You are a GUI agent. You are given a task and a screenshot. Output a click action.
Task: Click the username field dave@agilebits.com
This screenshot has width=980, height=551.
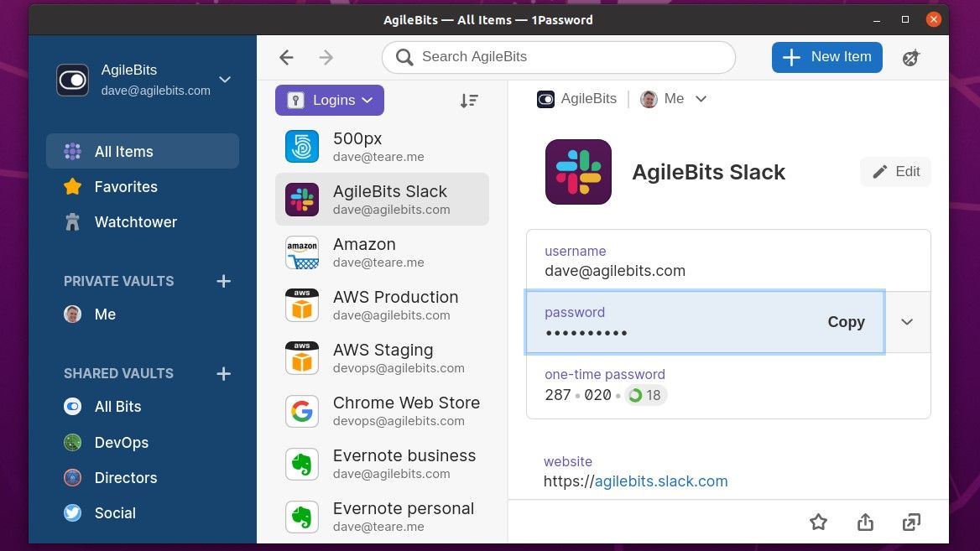tap(728, 261)
